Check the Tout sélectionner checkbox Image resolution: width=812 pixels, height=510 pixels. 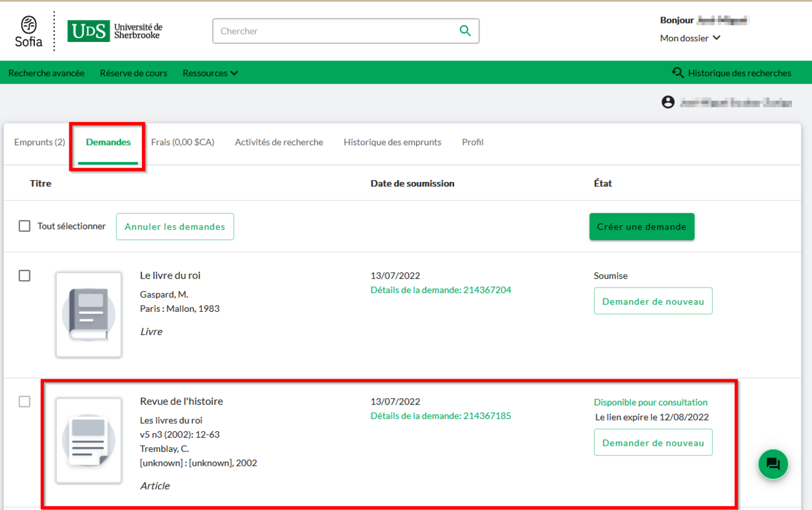coord(24,226)
